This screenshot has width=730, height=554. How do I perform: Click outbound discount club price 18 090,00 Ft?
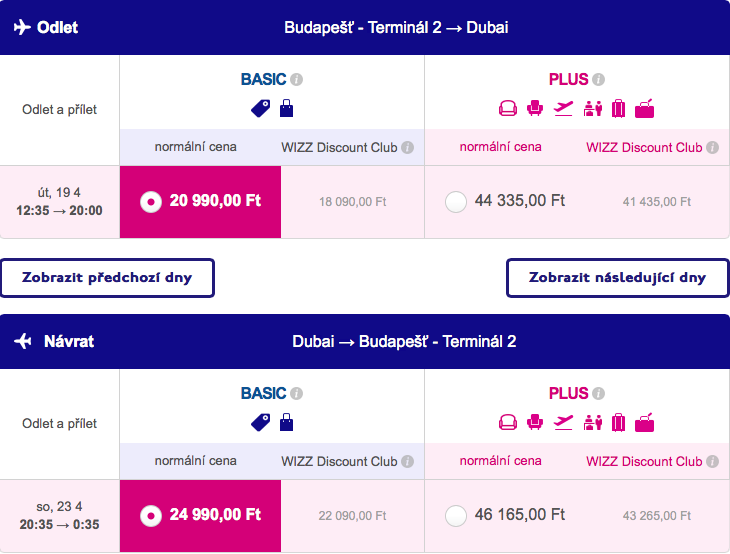[x=352, y=202]
